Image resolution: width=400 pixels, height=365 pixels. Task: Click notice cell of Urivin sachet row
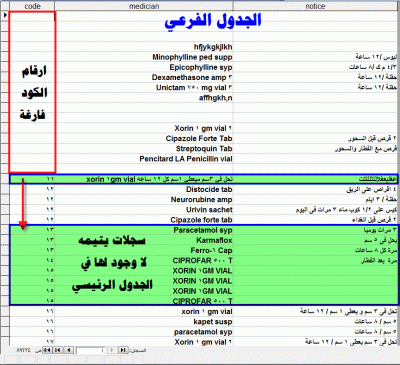point(315,210)
